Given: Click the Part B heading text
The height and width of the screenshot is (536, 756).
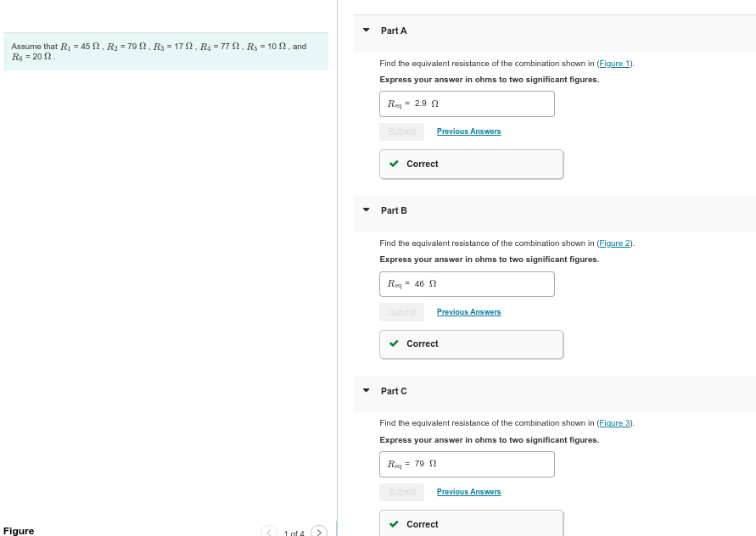Looking at the screenshot, I should click(x=394, y=210).
